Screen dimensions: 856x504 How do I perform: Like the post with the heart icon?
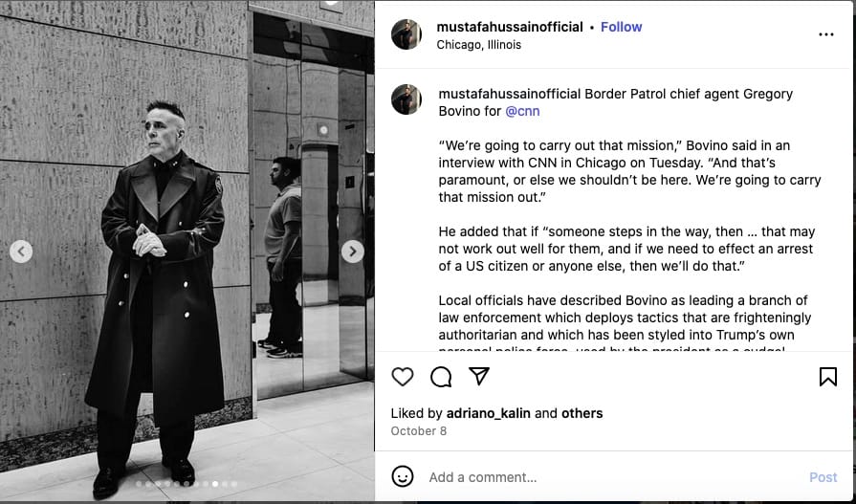[403, 377]
